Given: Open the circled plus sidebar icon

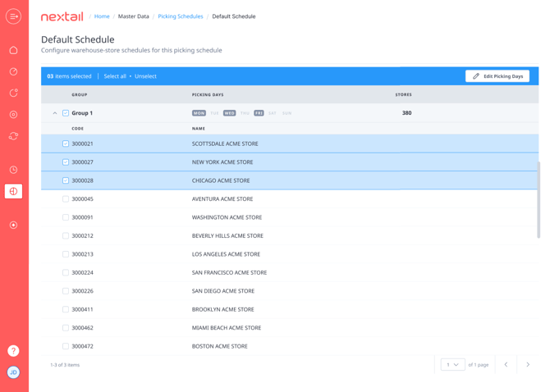Looking at the screenshot, I should click(x=13, y=225).
